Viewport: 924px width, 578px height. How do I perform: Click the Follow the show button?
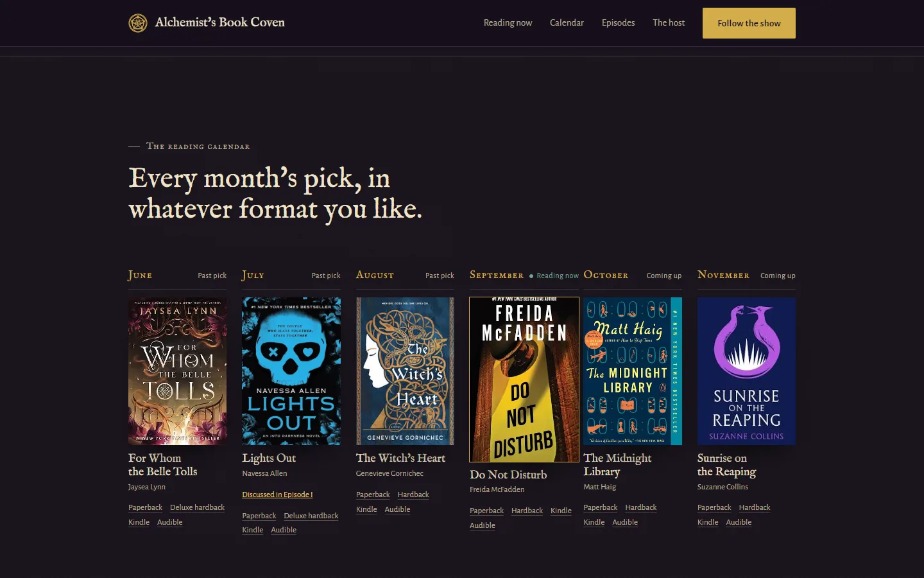click(x=749, y=23)
